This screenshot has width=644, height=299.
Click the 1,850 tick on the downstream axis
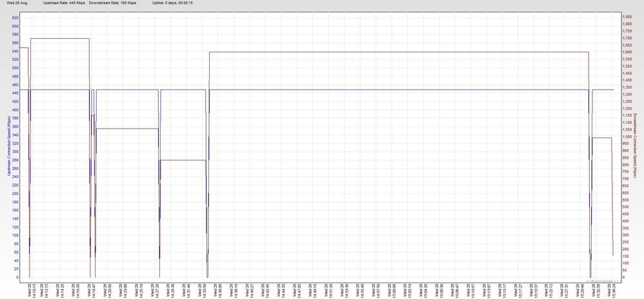pyautogui.click(x=628, y=17)
